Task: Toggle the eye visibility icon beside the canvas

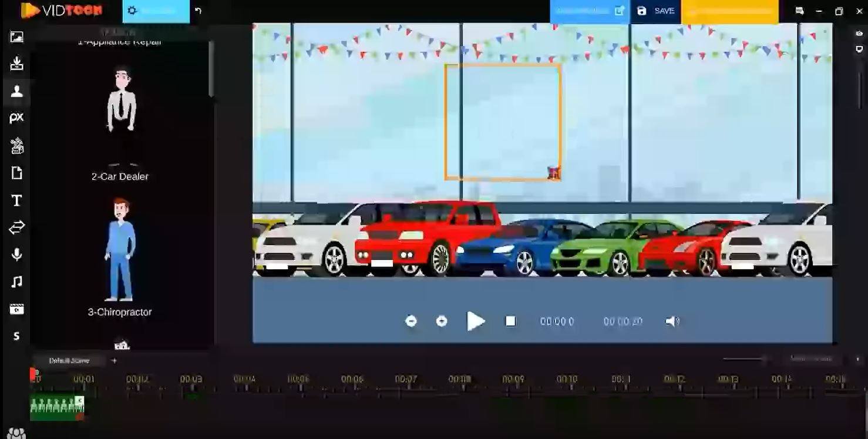Action: pos(859,33)
